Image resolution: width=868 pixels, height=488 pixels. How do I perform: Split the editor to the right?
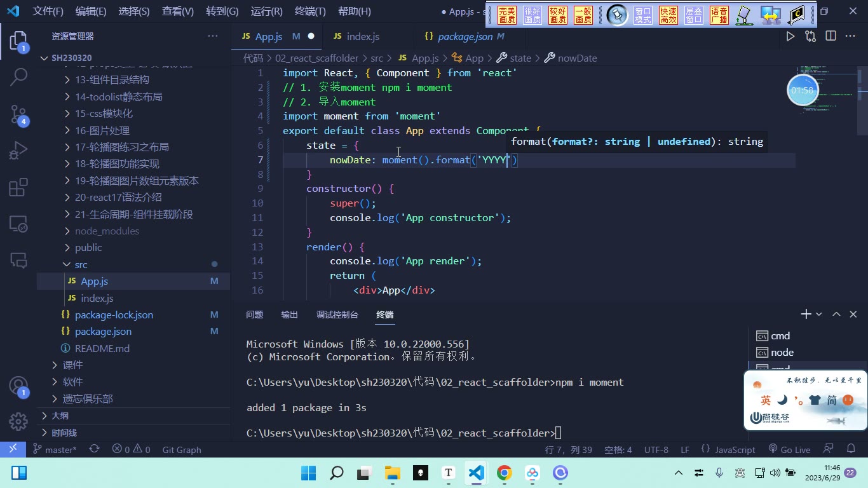[831, 36]
